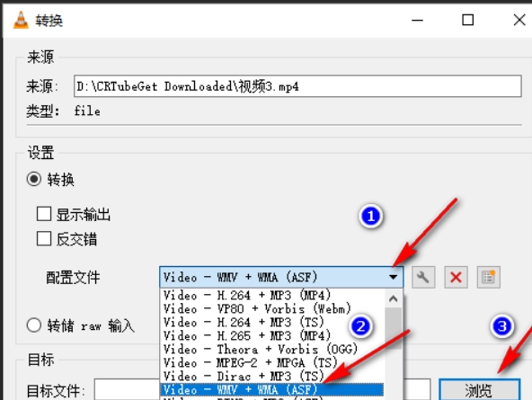
Task: Click the 浏览 browse button
Action: 479,390
